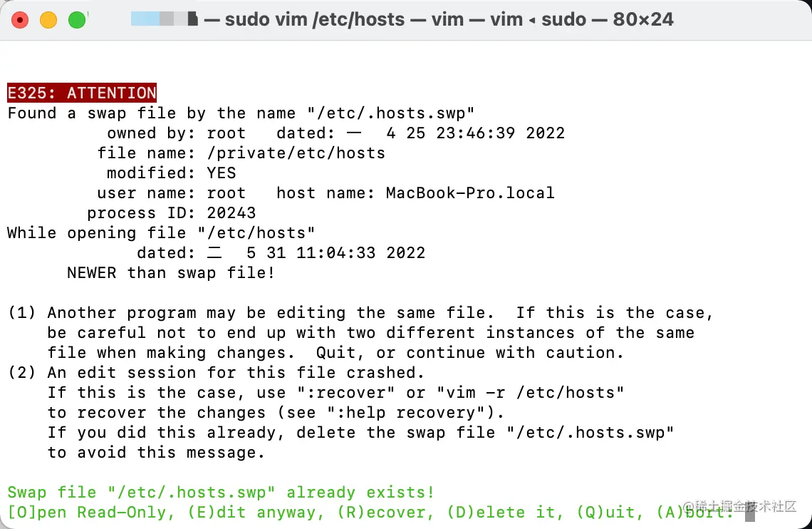Click the red close window button
Viewport: 812px width, 529px height.
(x=20, y=20)
